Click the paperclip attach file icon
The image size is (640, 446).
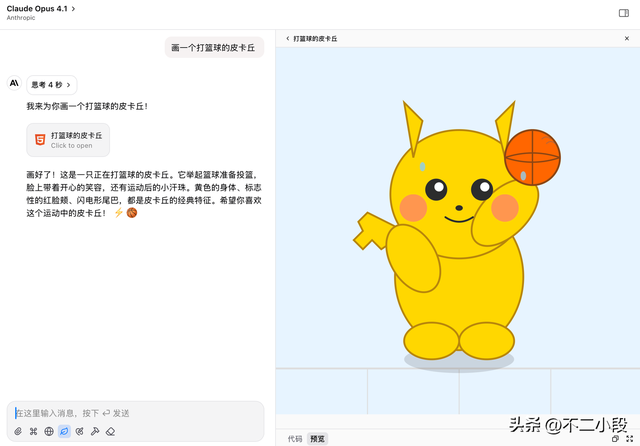[18, 431]
